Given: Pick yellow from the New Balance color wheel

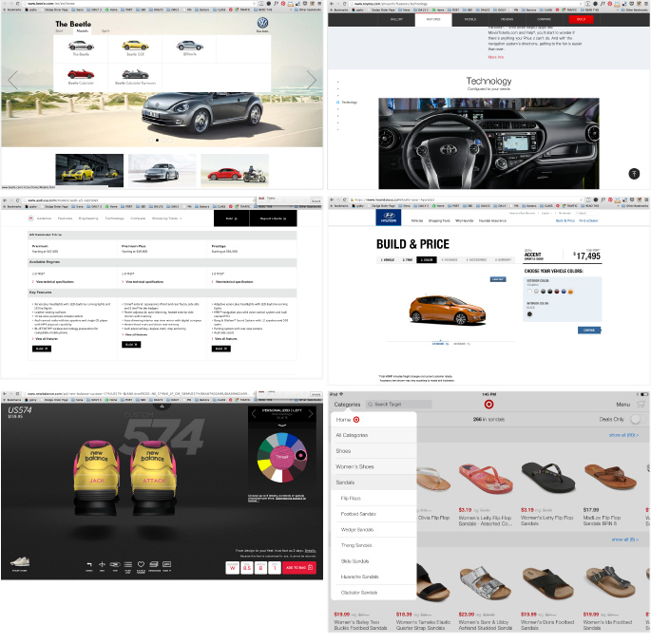Looking at the screenshot, I should pos(264,465).
